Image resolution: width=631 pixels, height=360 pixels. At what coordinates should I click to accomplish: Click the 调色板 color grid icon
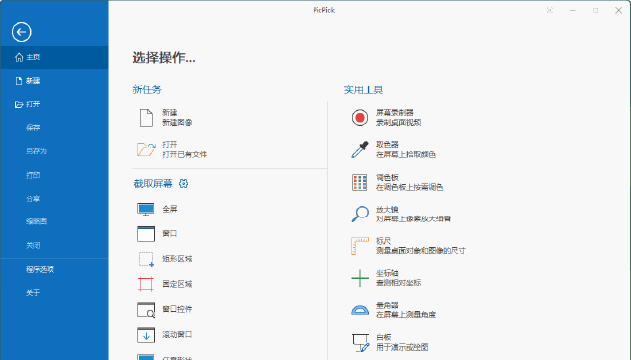click(359, 182)
